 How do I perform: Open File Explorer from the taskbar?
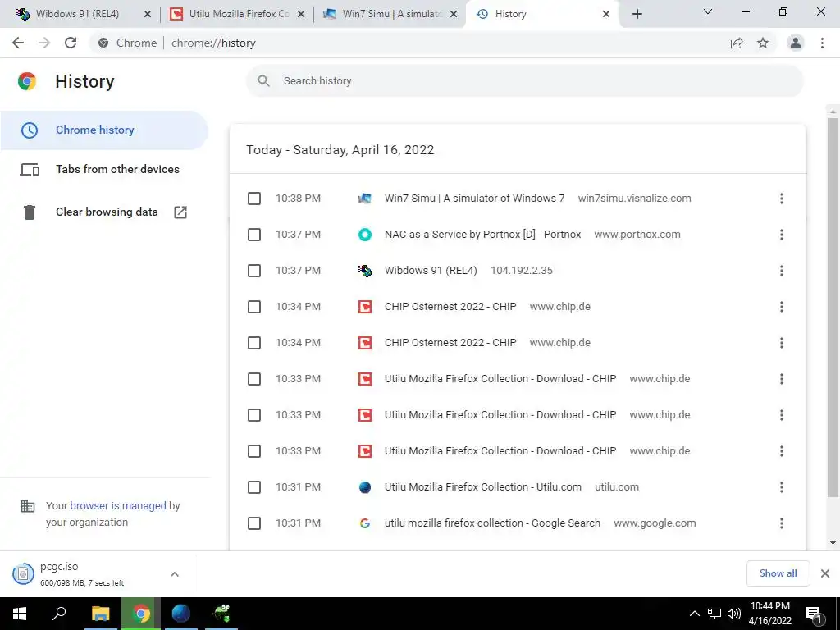click(100, 614)
